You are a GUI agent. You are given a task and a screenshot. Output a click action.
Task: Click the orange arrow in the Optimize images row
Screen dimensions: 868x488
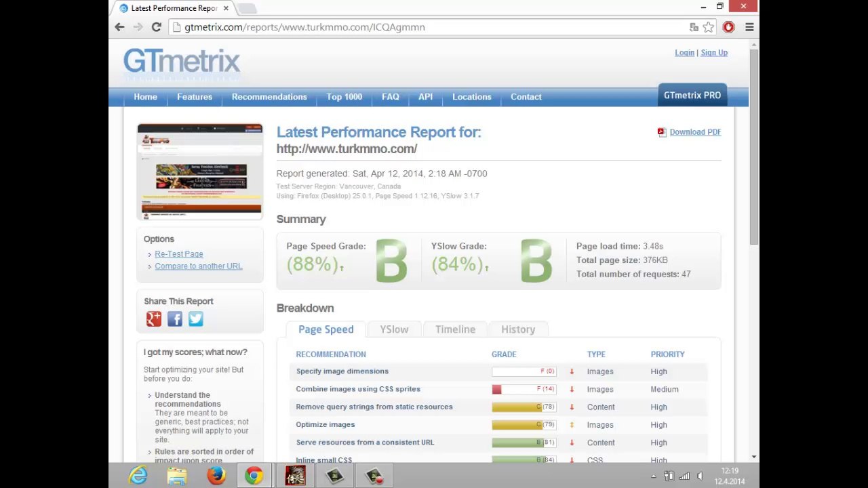coord(572,425)
